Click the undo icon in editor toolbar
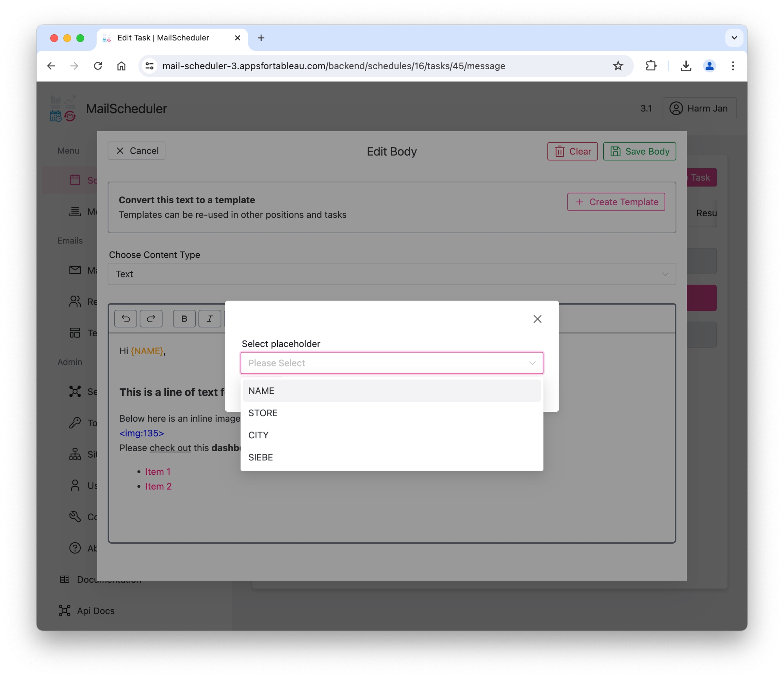 pos(126,319)
